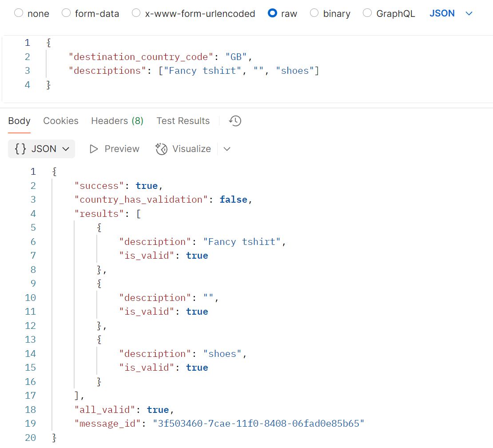Click the Visualize button
This screenshot has width=493, height=448.
183,149
